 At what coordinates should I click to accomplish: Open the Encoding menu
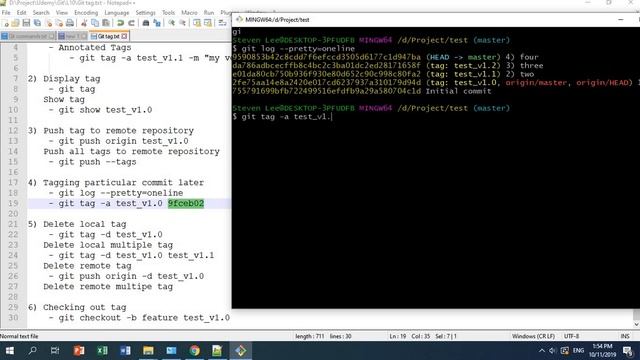click(86, 13)
